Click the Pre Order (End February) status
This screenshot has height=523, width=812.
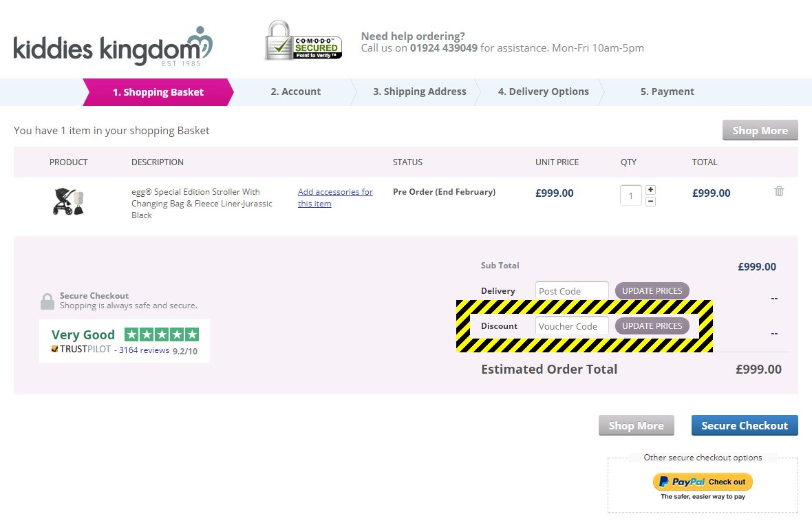[445, 191]
